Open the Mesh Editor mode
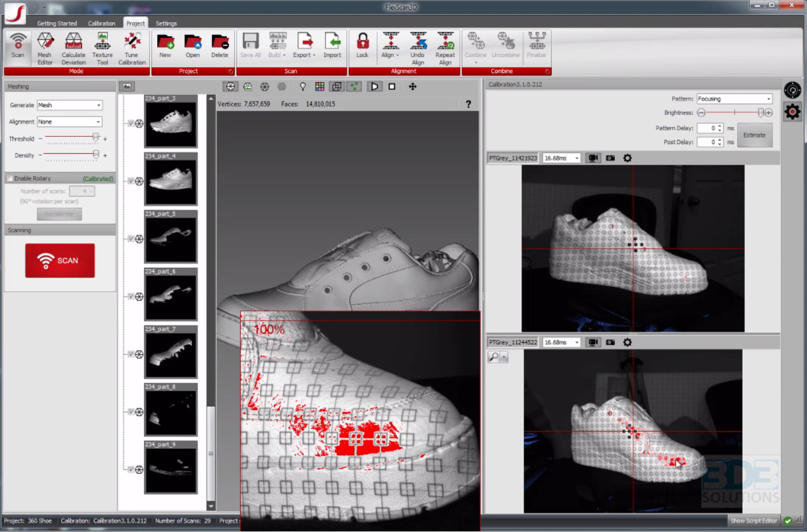This screenshot has width=807, height=532. point(45,48)
